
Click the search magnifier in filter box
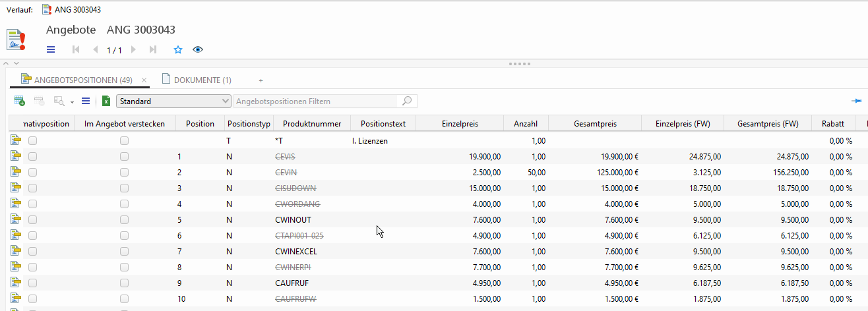coord(407,101)
